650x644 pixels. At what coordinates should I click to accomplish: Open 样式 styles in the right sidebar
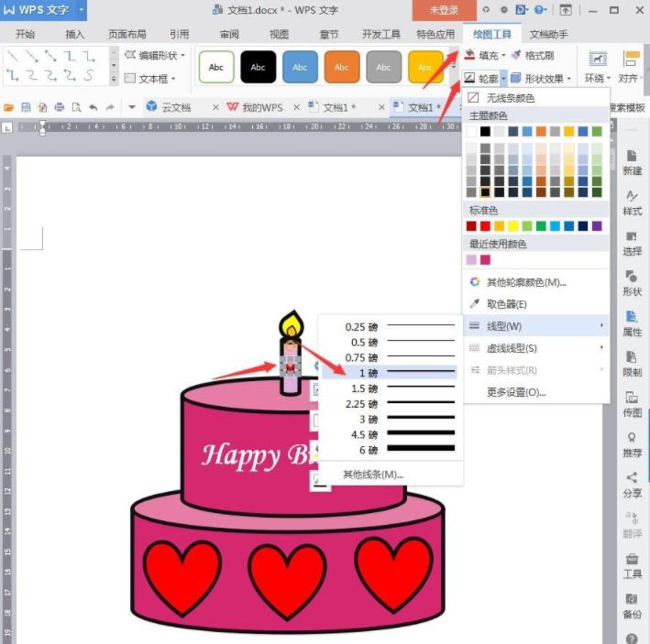coord(632,203)
